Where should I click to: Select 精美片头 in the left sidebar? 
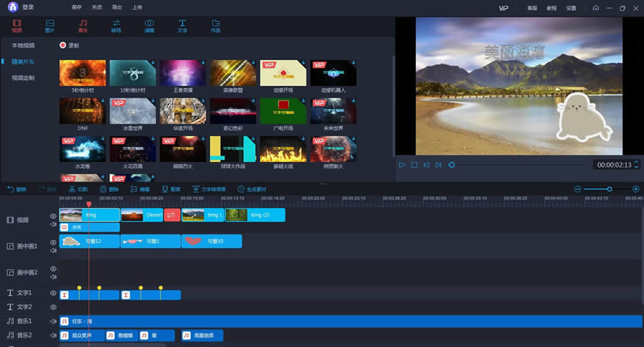pos(23,61)
